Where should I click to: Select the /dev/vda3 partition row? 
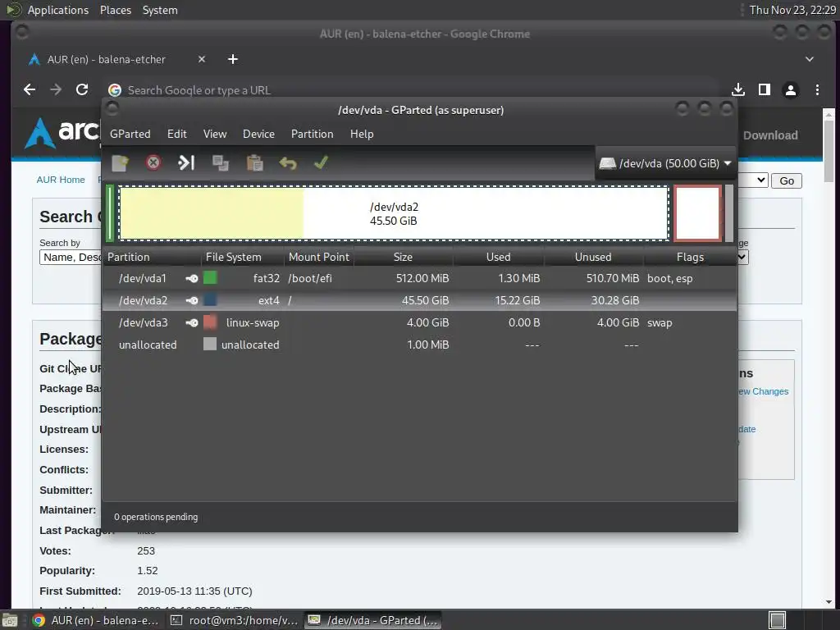(x=419, y=322)
